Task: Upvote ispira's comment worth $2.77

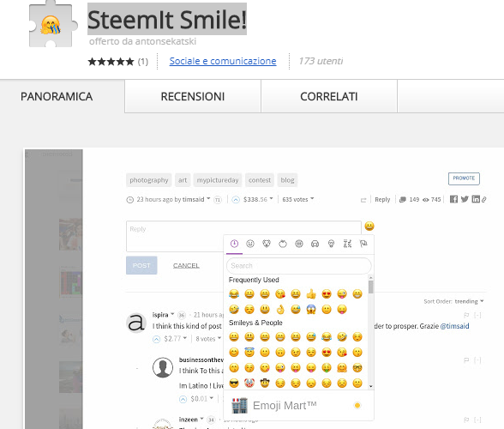Action: [x=156, y=339]
